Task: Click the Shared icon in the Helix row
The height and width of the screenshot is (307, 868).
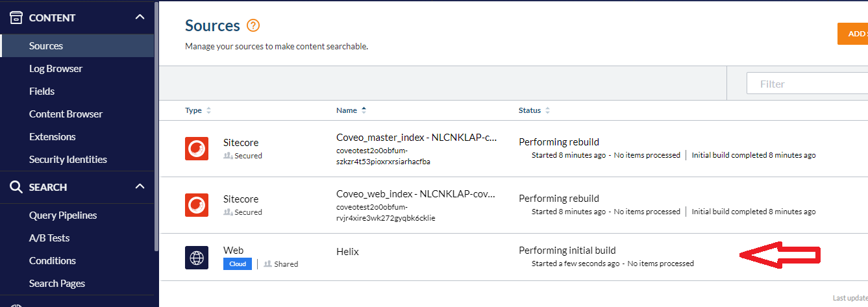Action: (x=268, y=264)
